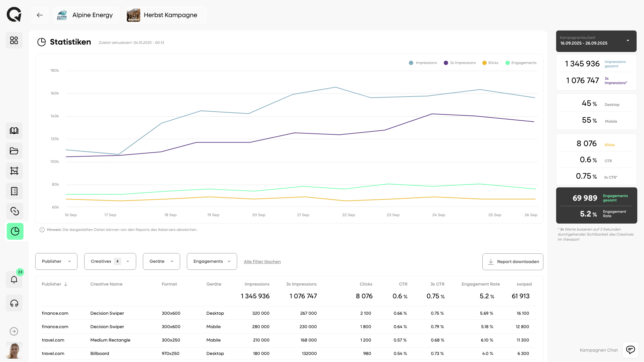
Task: Toggle Engagements series in chart legend
Action: pyautogui.click(x=521, y=63)
